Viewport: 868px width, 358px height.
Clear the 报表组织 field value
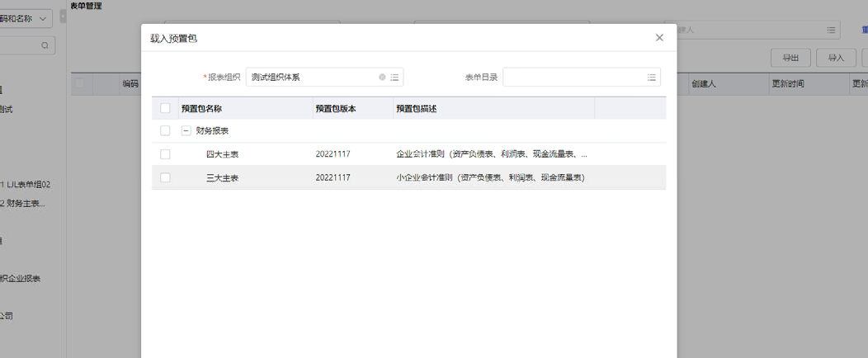point(382,78)
